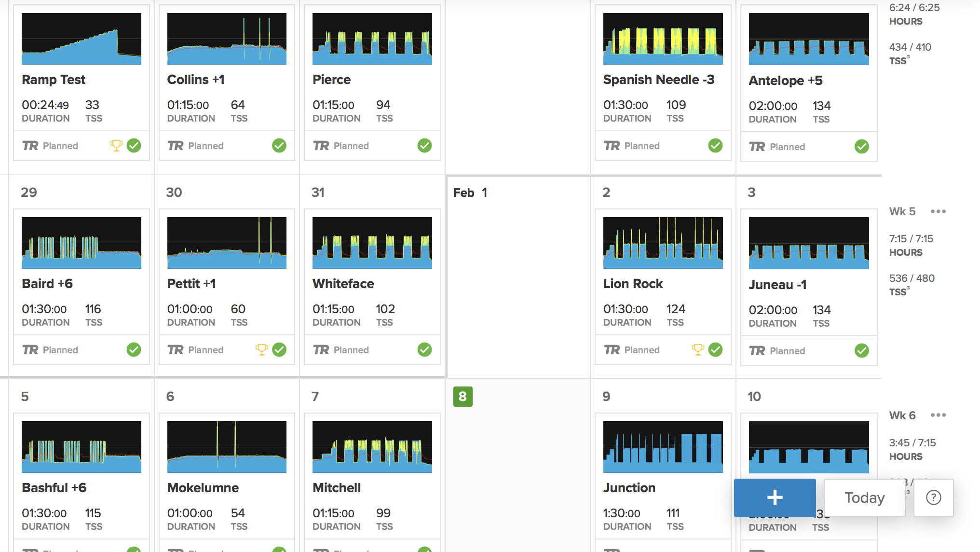Click the TR logo on Whiteface card
Viewport: 980px width, 552px height.
click(321, 350)
